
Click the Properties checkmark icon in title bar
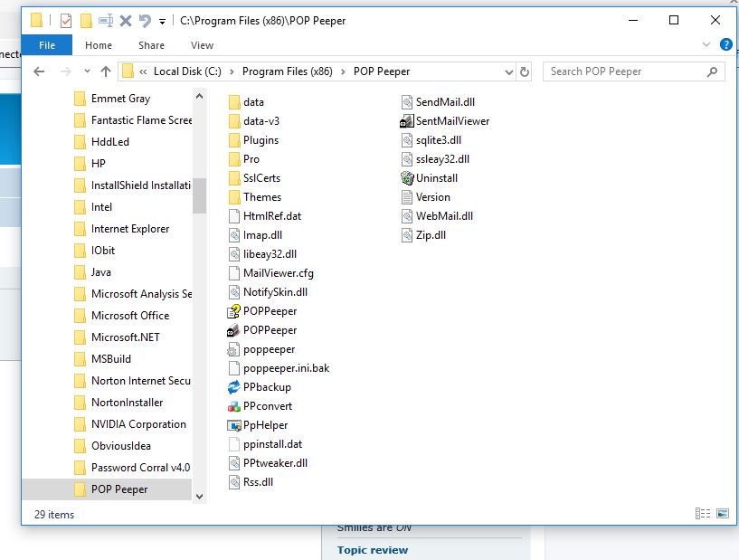pyautogui.click(x=66, y=21)
